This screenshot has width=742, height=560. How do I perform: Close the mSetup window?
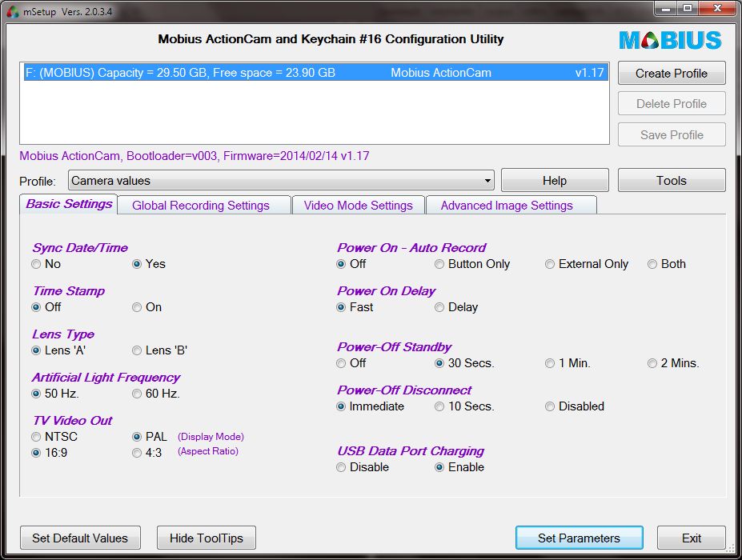(716, 9)
